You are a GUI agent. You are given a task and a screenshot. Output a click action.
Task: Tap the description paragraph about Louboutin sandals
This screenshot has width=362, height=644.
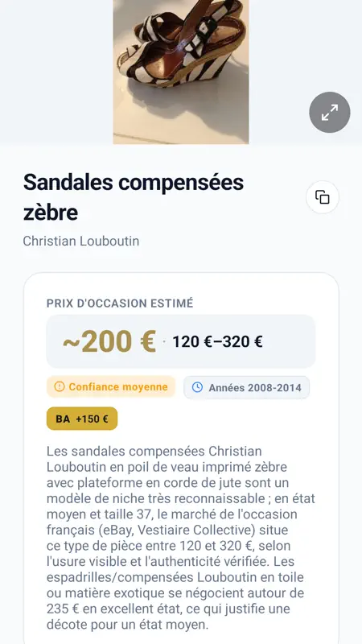[x=180, y=538]
